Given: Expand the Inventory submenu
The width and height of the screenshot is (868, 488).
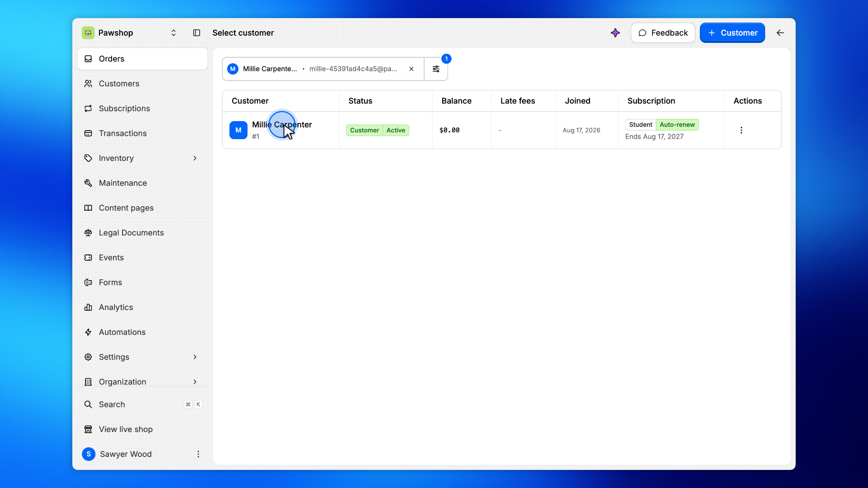Looking at the screenshot, I should [195, 158].
